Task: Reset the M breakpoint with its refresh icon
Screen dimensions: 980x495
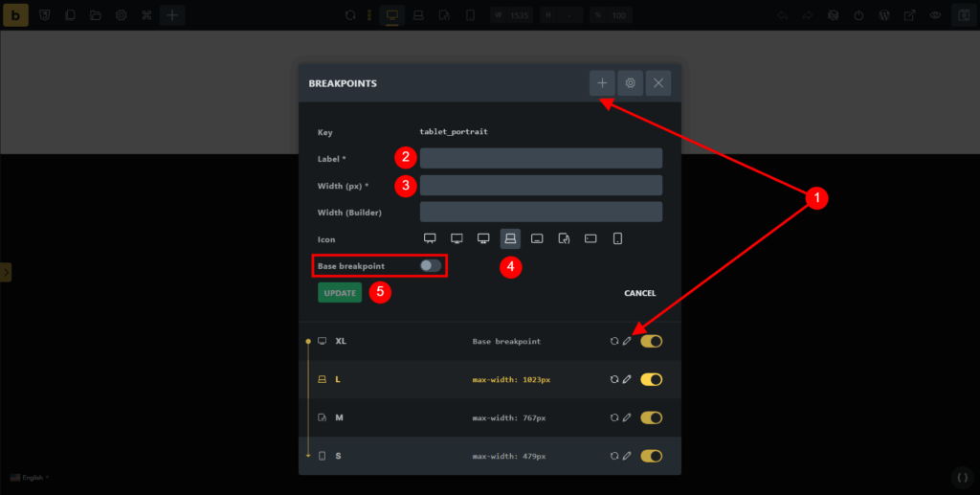Action: [614, 417]
